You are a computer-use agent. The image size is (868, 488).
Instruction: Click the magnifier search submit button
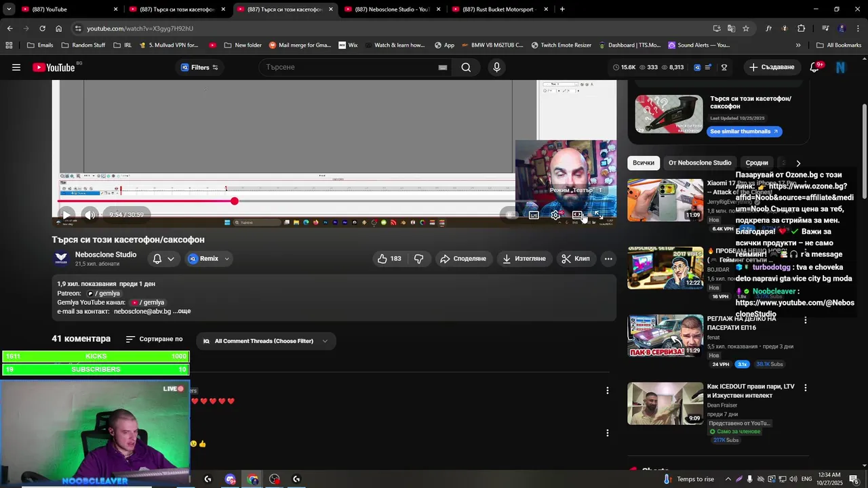[x=466, y=67]
